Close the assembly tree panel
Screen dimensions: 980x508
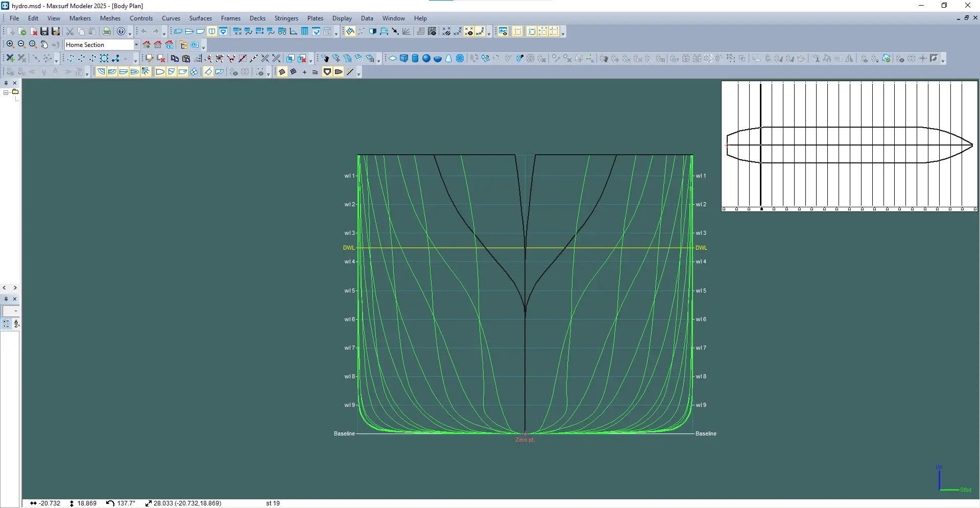point(15,83)
